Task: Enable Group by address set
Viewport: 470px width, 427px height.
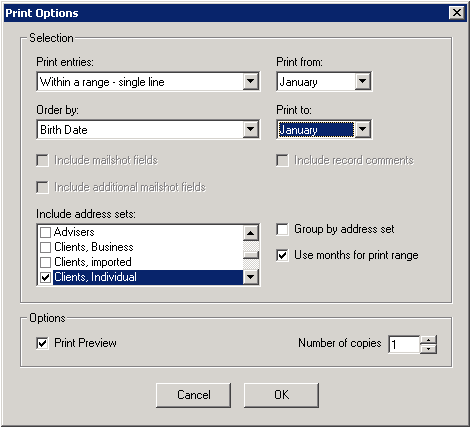Action: tap(282, 229)
